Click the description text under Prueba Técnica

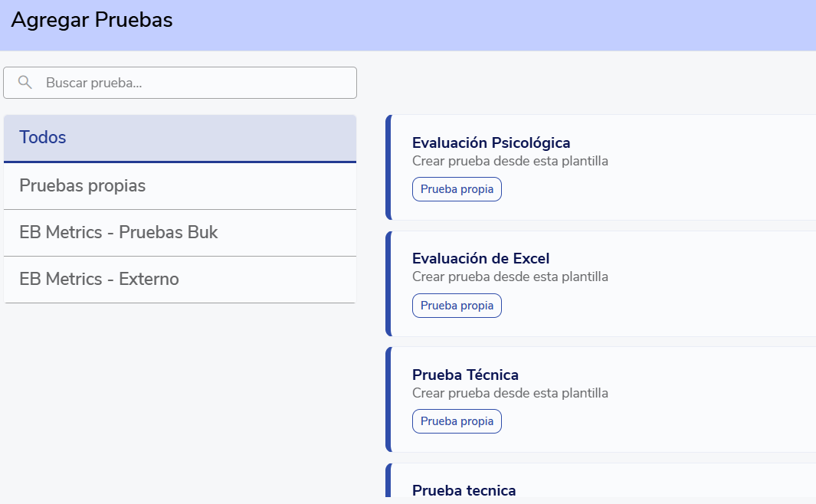[x=510, y=393]
